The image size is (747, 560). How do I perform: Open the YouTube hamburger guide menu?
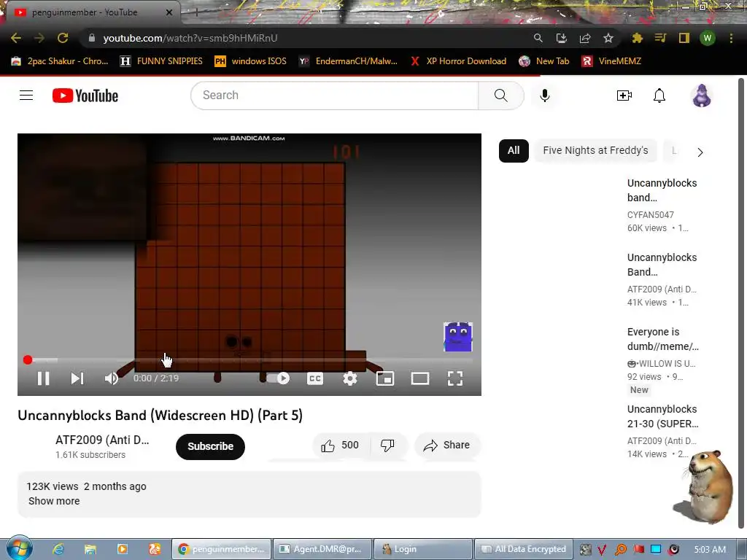(26, 96)
